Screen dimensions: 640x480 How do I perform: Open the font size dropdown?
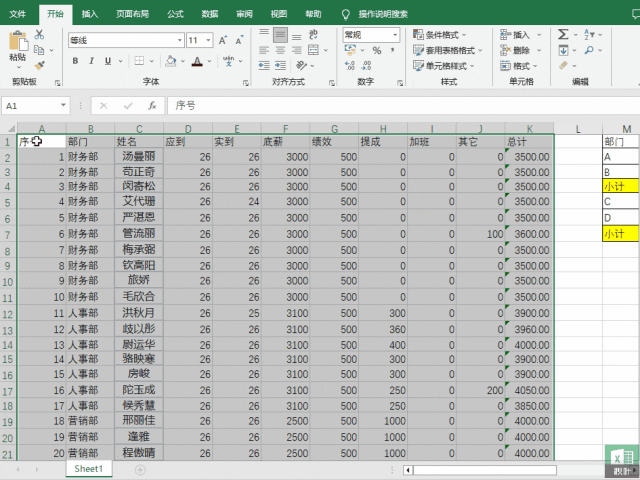tap(209, 40)
